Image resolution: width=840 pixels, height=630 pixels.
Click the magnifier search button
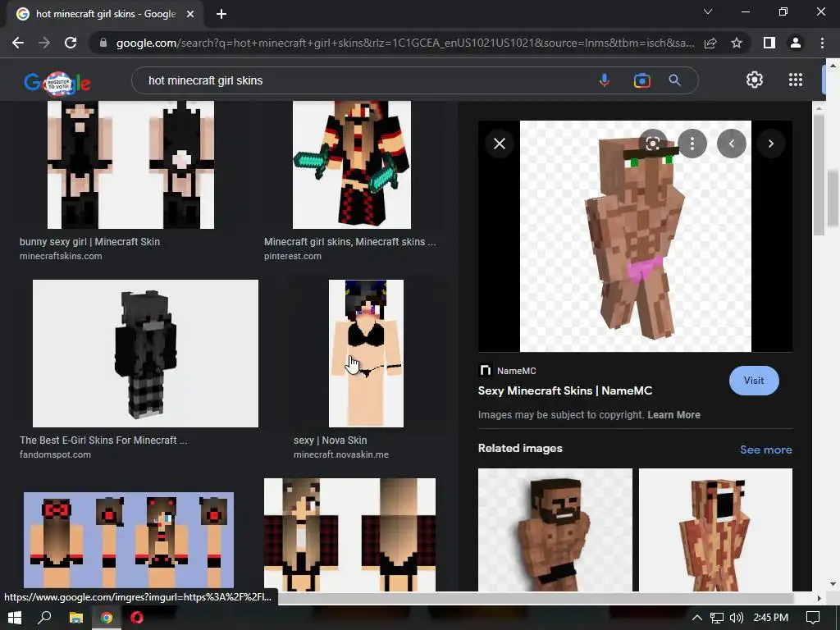tap(675, 80)
